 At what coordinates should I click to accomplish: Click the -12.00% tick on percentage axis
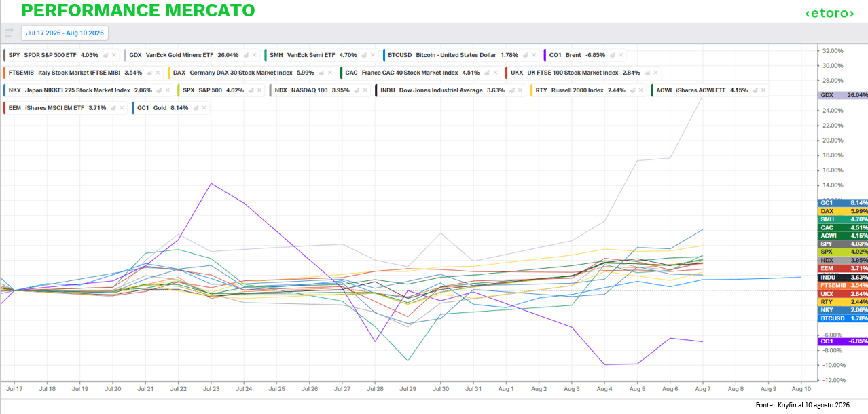point(833,380)
